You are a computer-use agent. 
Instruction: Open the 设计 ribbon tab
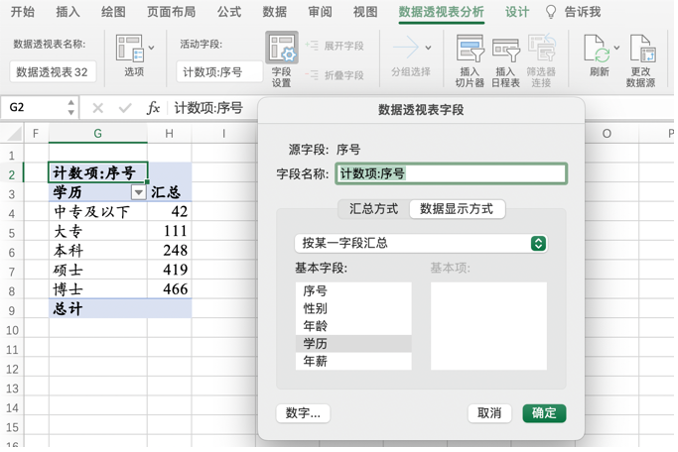(x=517, y=12)
